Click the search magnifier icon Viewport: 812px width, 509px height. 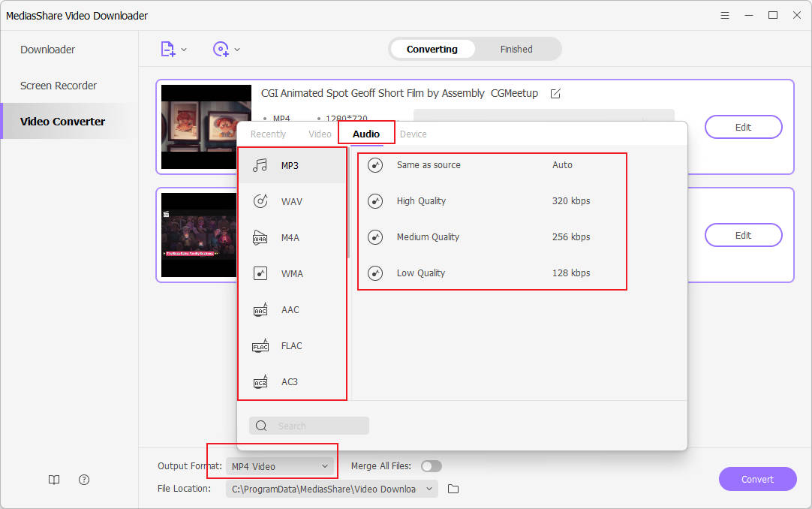click(x=261, y=426)
